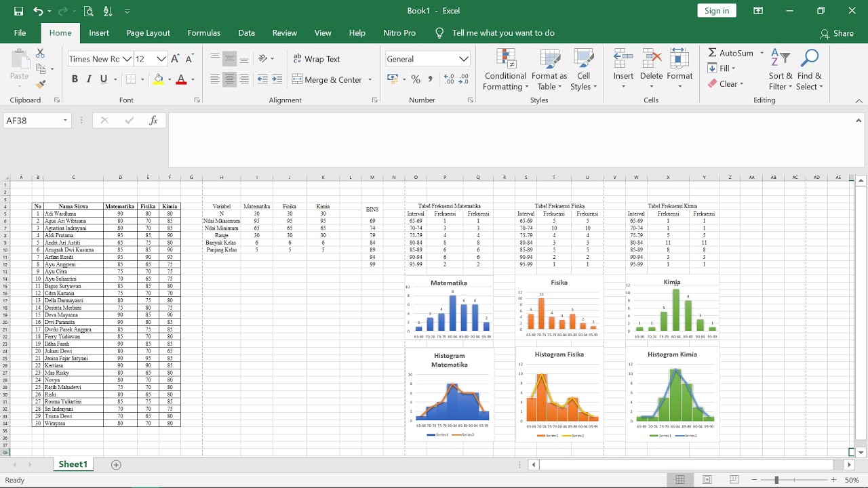The width and height of the screenshot is (868, 488).
Task: Click the zoom slider in the status bar
Action: [x=776, y=480]
